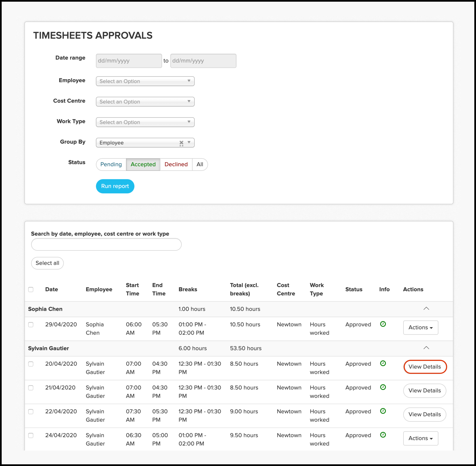
Task: Open the Employee filter dropdown
Action: pyautogui.click(x=145, y=81)
